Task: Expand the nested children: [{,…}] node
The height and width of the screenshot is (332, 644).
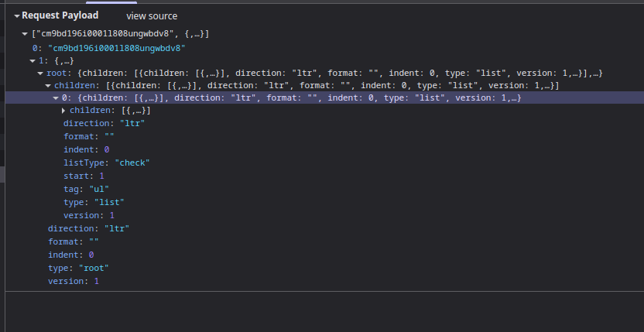Action: click(63, 111)
